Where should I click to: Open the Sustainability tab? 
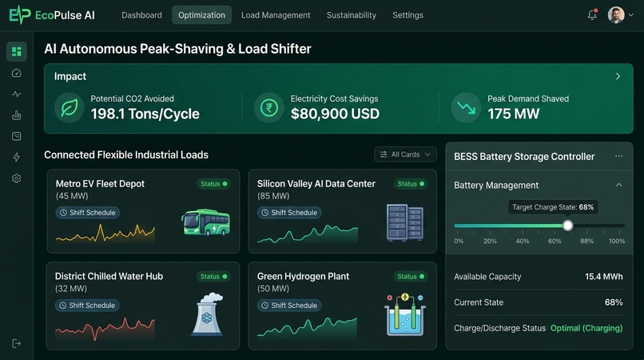[351, 15]
